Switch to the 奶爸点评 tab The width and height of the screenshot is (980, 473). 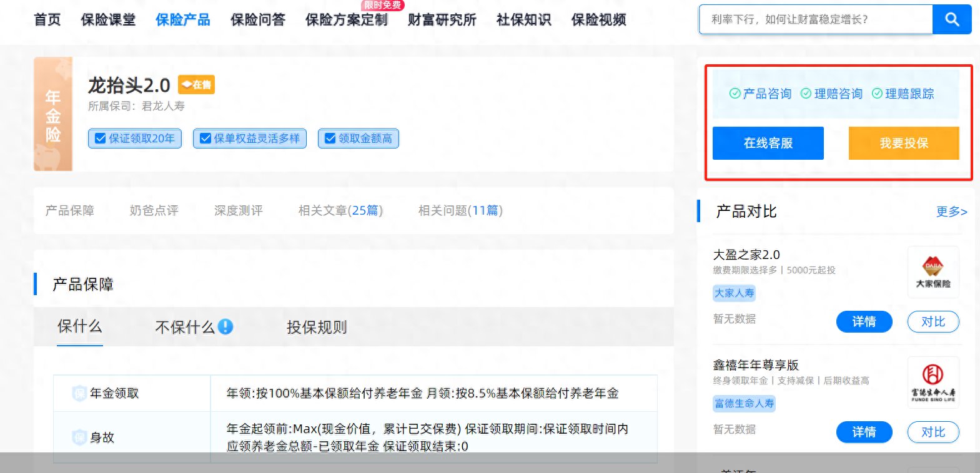[154, 211]
